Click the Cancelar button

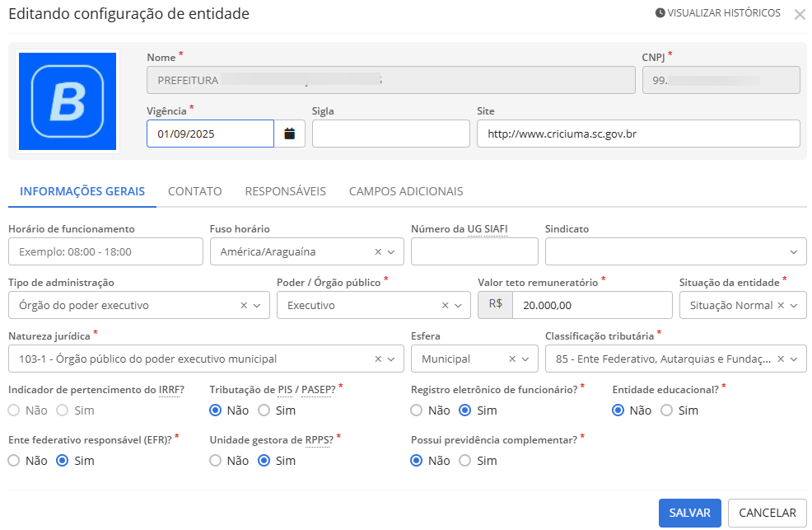click(x=767, y=513)
